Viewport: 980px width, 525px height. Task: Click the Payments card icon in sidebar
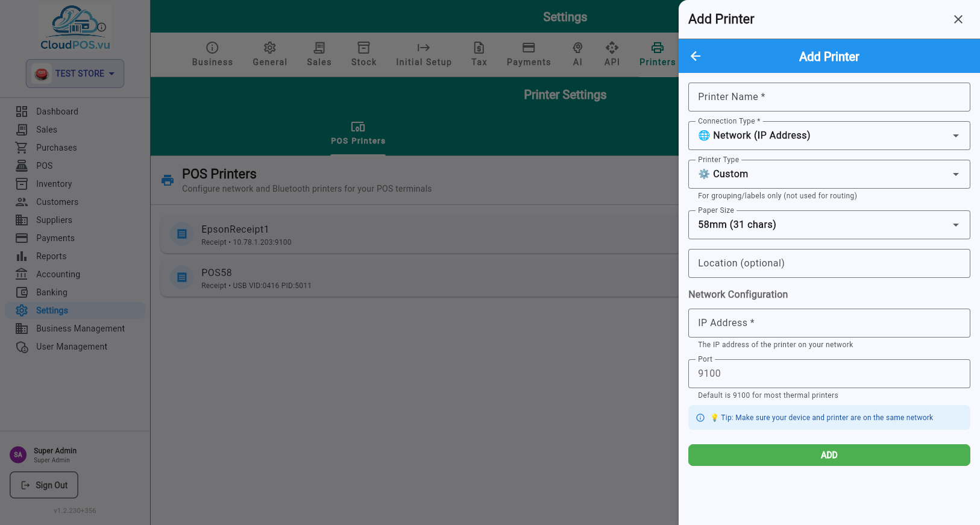click(22, 238)
